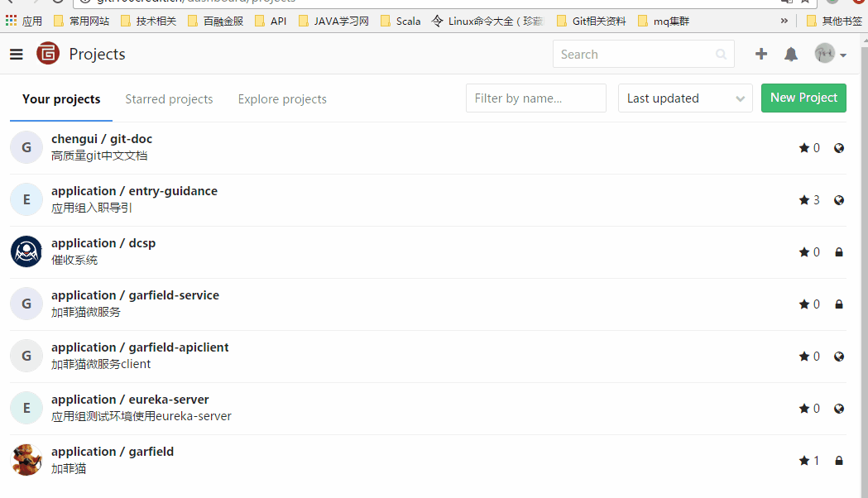Open notifications bell icon
Viewport: 868px width, 498px height.
point(791,55)
